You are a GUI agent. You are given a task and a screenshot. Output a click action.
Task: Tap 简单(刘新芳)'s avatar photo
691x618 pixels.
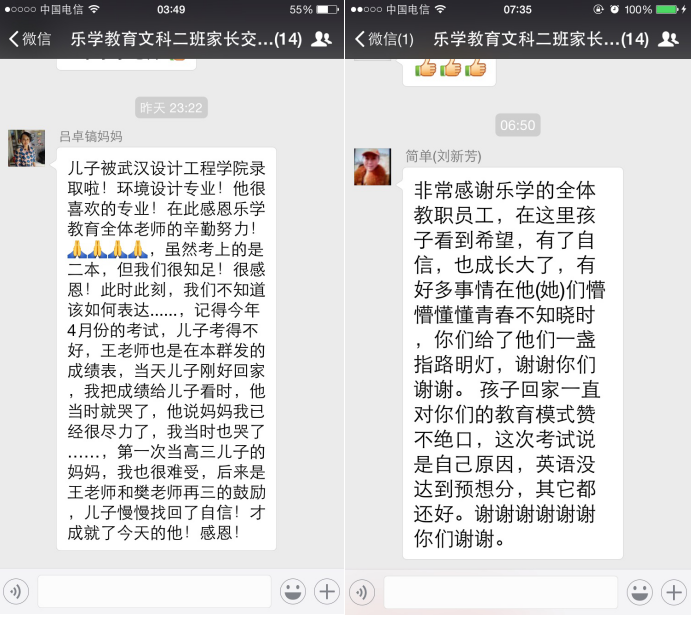372,167
